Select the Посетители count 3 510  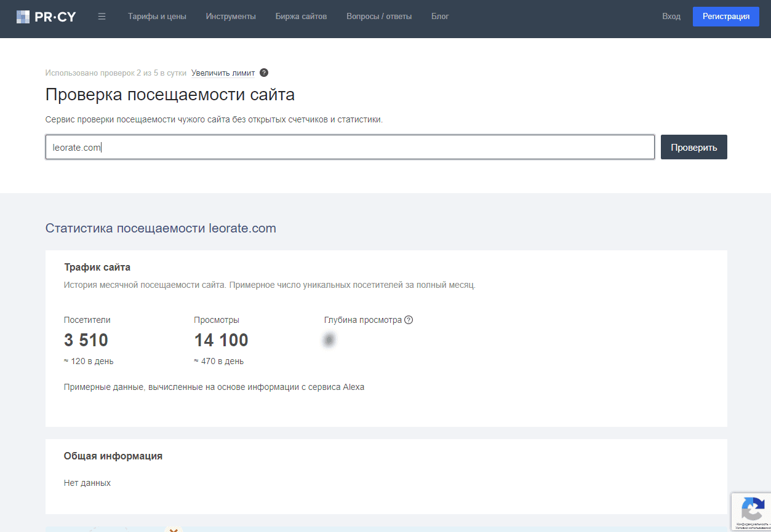pyautogui.click(x=86, y=340)
